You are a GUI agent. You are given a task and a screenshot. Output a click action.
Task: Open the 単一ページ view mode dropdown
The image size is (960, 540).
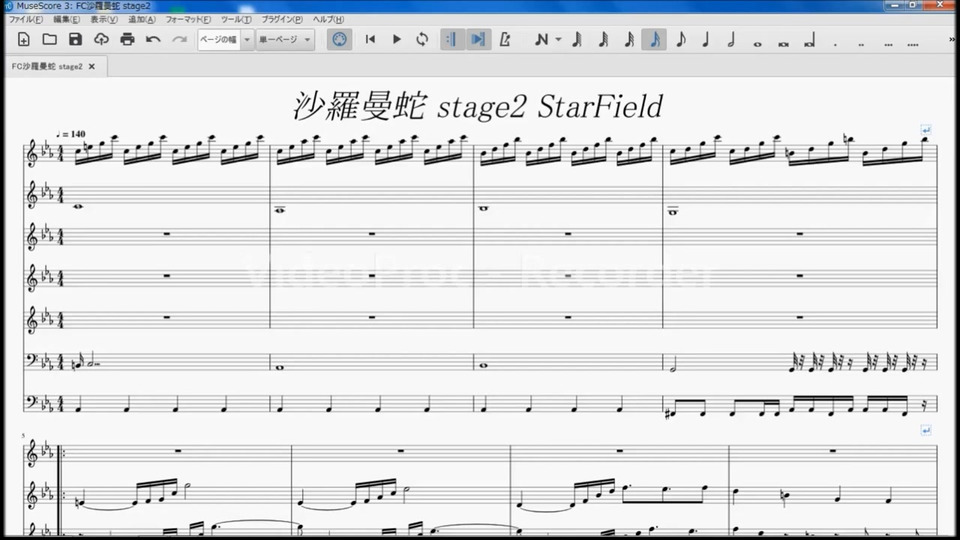285,40
